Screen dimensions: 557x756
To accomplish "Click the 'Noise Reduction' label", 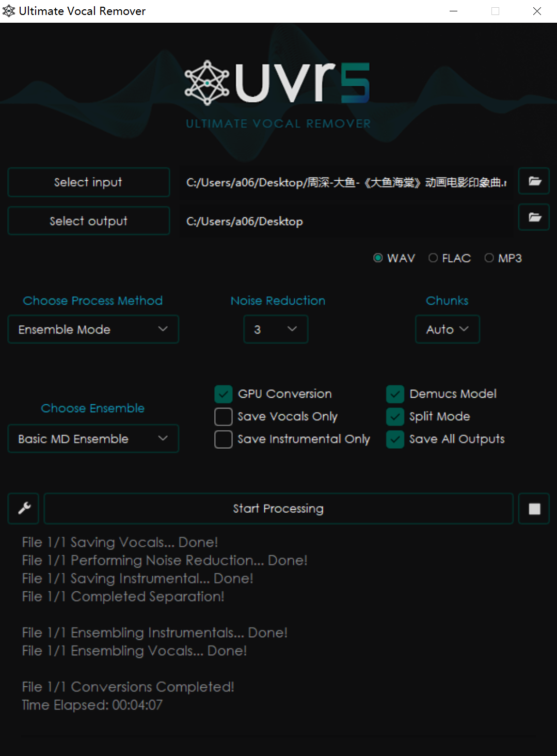I will [278, 301].
